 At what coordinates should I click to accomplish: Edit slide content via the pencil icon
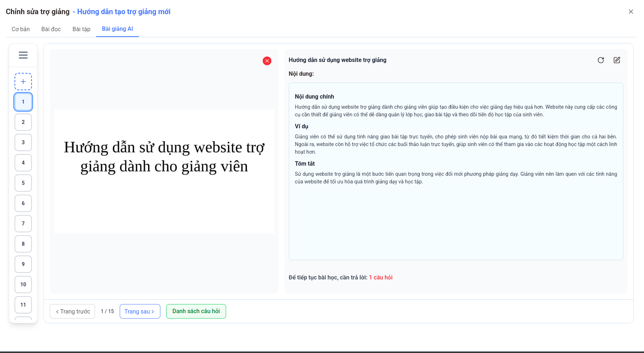(x=617, y=60)
